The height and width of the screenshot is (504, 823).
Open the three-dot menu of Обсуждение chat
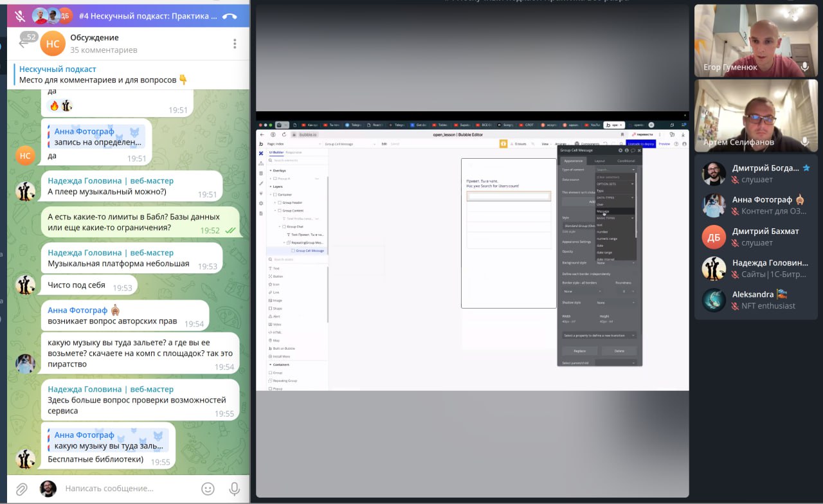tap(235, 43)
